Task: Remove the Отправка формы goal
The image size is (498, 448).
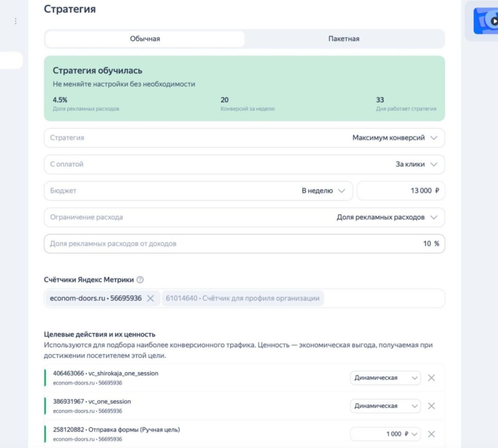Action: pos(431,434)
